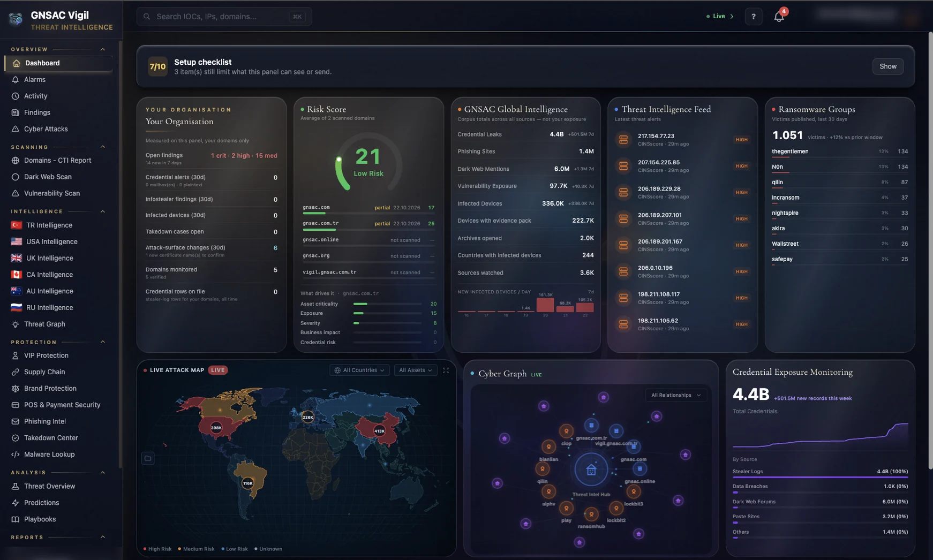Click the Live status selector
Screen dimensions: 933x560
point(720,17)
